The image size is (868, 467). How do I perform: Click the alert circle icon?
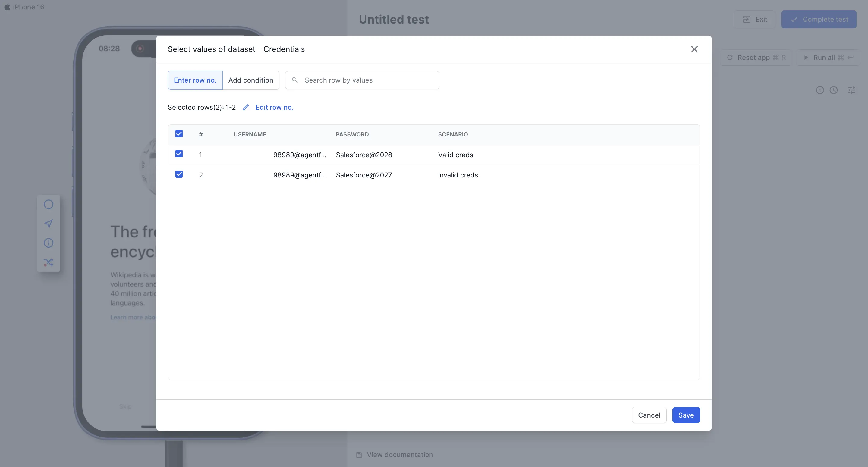[820, 90]
